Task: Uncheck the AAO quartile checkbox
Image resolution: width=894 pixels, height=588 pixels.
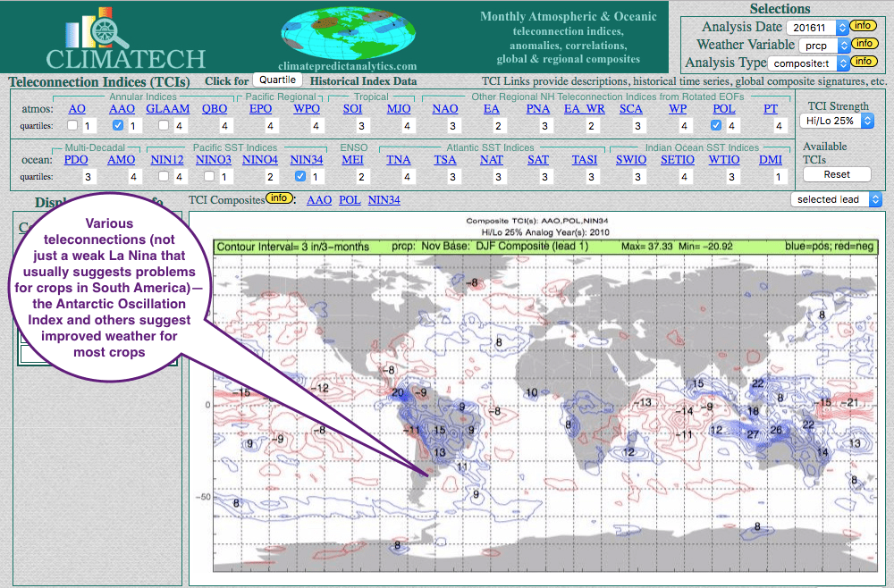Action: click(118, 126)
